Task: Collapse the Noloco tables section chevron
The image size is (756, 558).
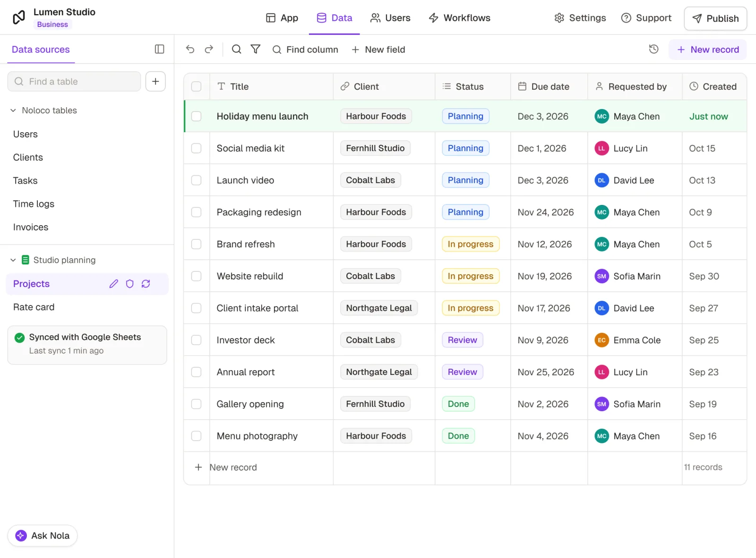Action: [x=13, y=110]
